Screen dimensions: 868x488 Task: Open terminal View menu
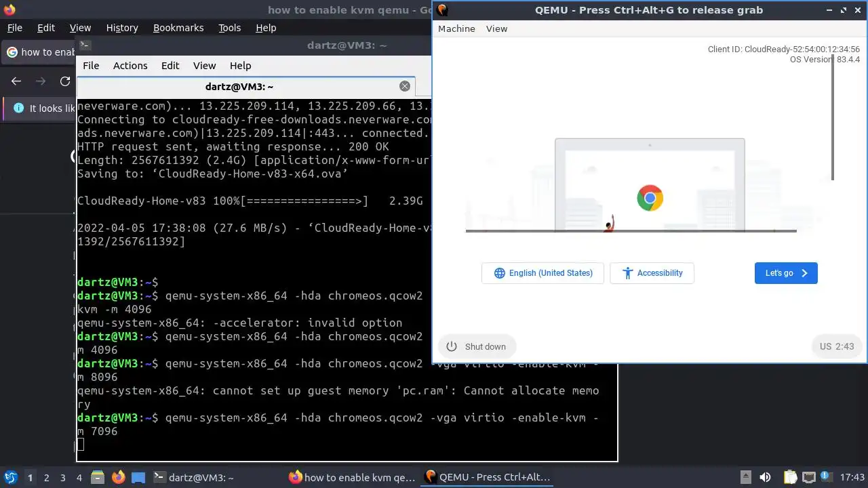[x=204, y=66]
